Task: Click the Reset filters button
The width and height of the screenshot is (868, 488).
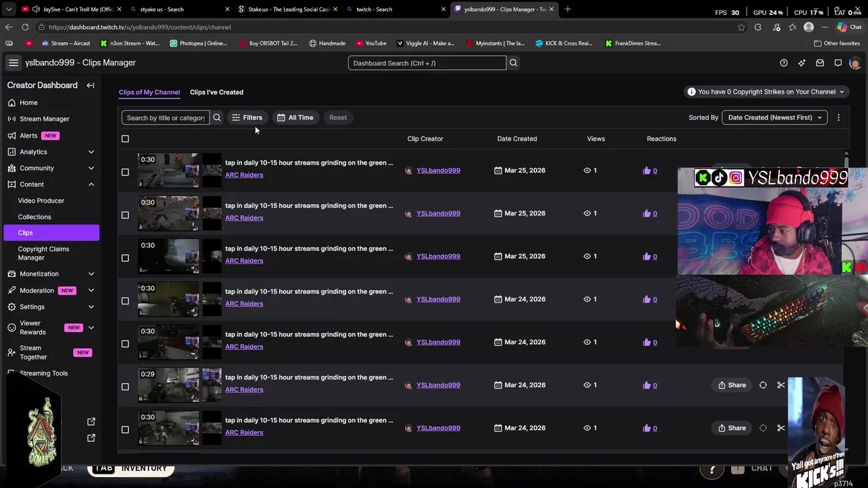Action: [x=338, y=118]
